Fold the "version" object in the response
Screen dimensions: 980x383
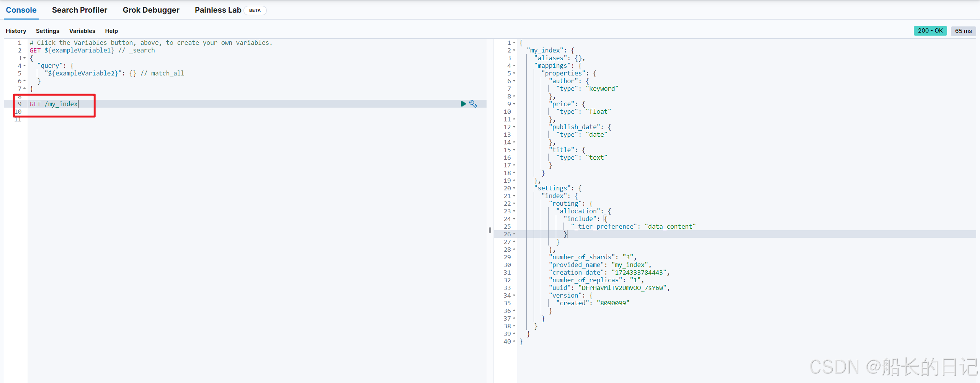point(514,296)
